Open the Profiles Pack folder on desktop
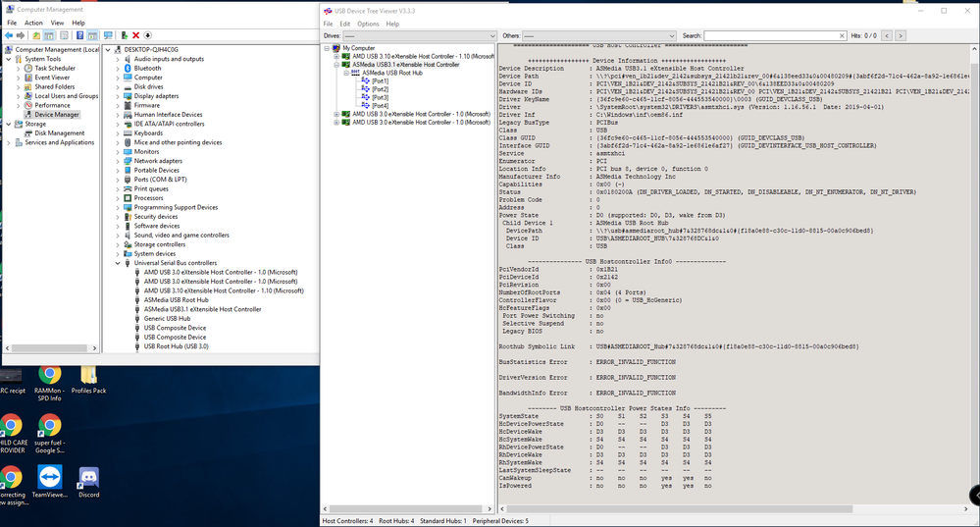 pos(88,380)
